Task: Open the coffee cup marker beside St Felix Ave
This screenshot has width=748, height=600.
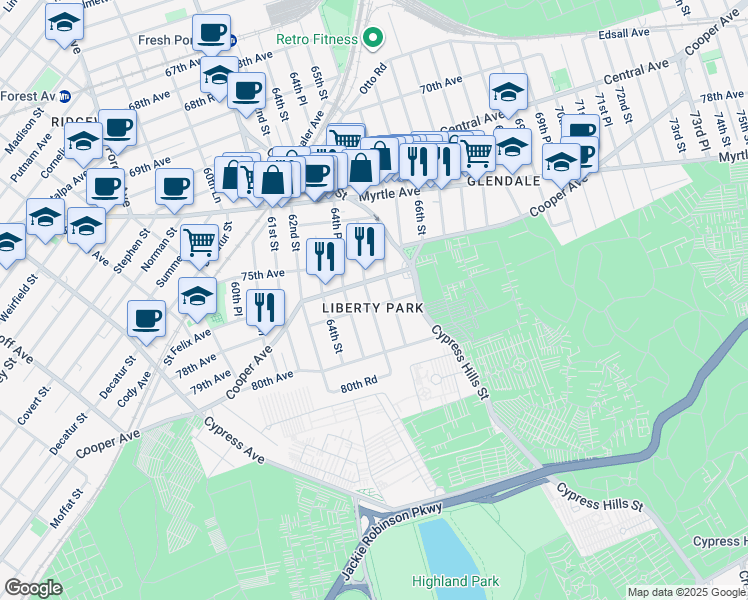Action: pyautogui.click(x=146, y=318)
